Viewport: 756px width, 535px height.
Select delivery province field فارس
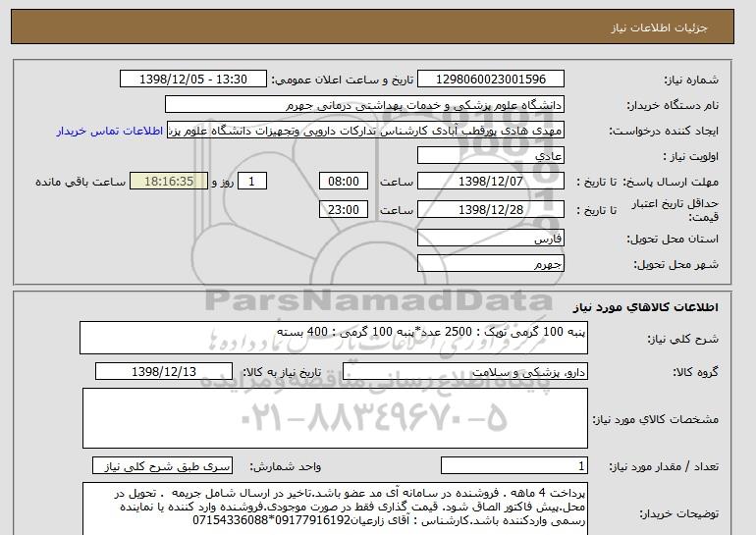point(491,239)
